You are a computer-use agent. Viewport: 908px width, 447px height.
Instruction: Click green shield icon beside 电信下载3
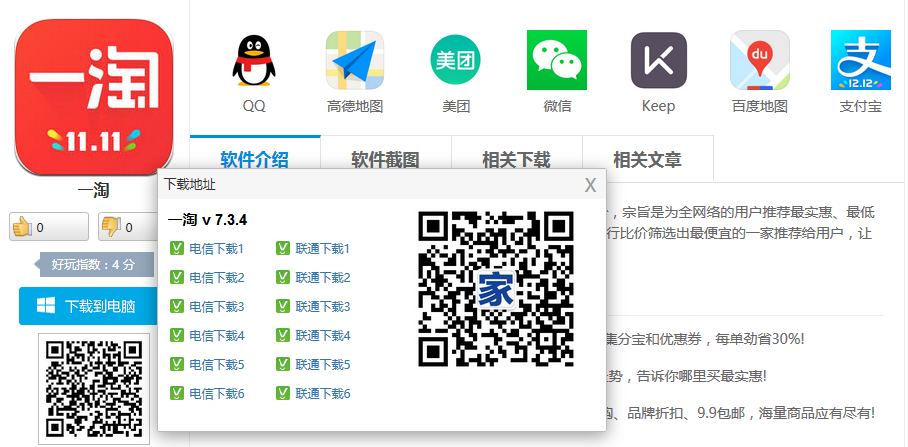[177, 306]
